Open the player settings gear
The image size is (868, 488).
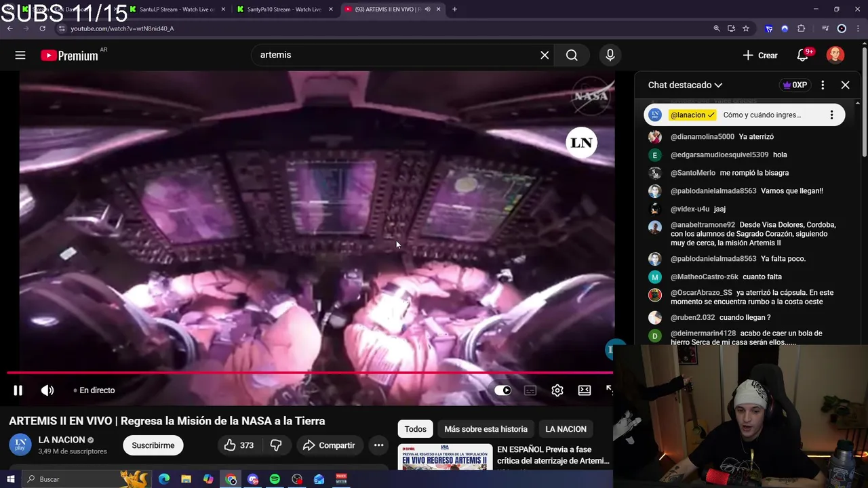coord(557,390)
